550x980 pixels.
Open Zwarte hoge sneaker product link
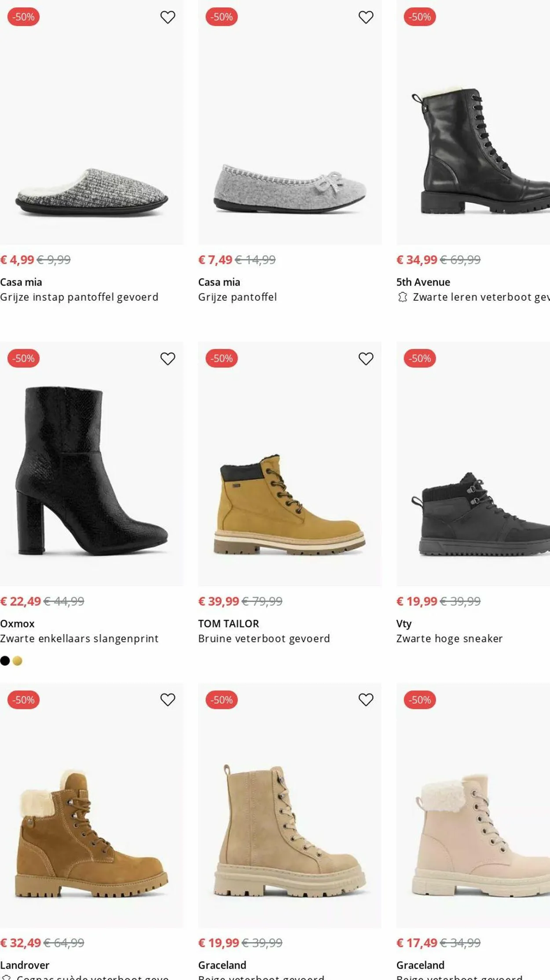pos(449,638)
